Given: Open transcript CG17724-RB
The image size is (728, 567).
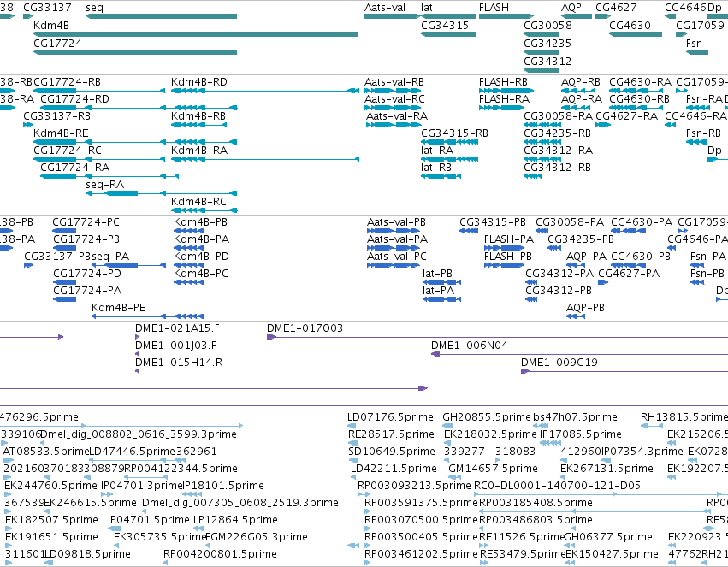Looking at the screenshot, I should coord(67,82).
